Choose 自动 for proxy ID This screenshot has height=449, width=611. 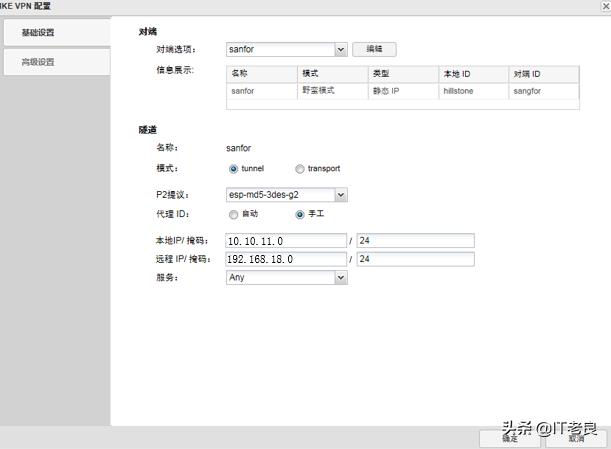[233, 214]
